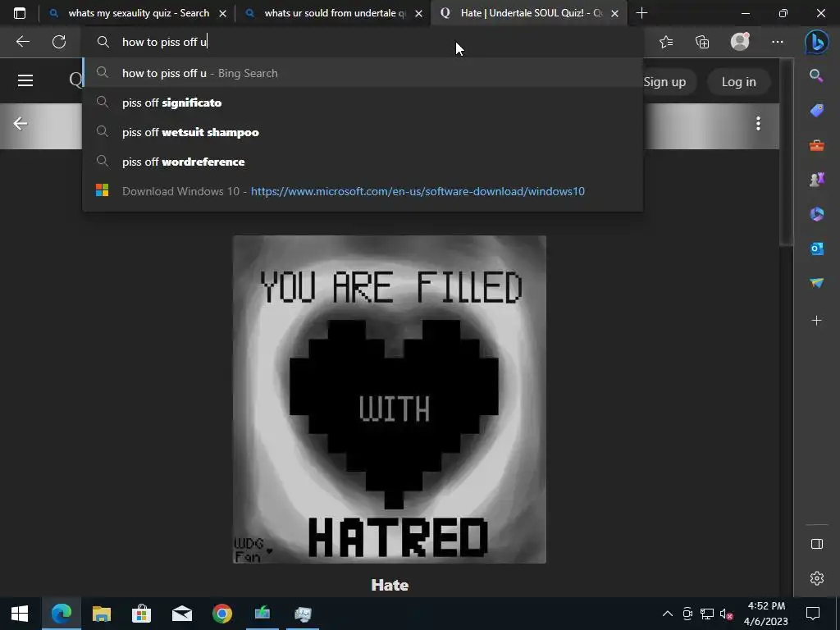This screenshot has width=840, height=630.
Task: Choose 'piss off wordreference' suggestion
Action: [363, 162]
